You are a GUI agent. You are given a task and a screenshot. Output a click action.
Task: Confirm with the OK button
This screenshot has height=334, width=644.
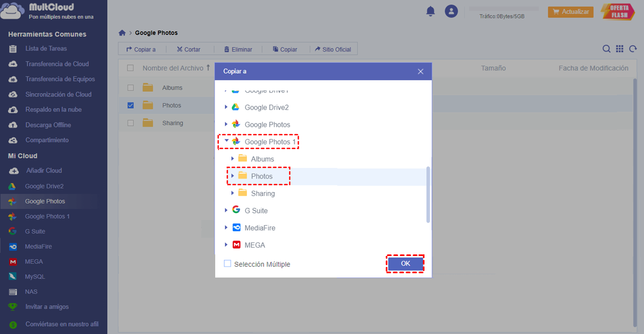click(405, 264)
